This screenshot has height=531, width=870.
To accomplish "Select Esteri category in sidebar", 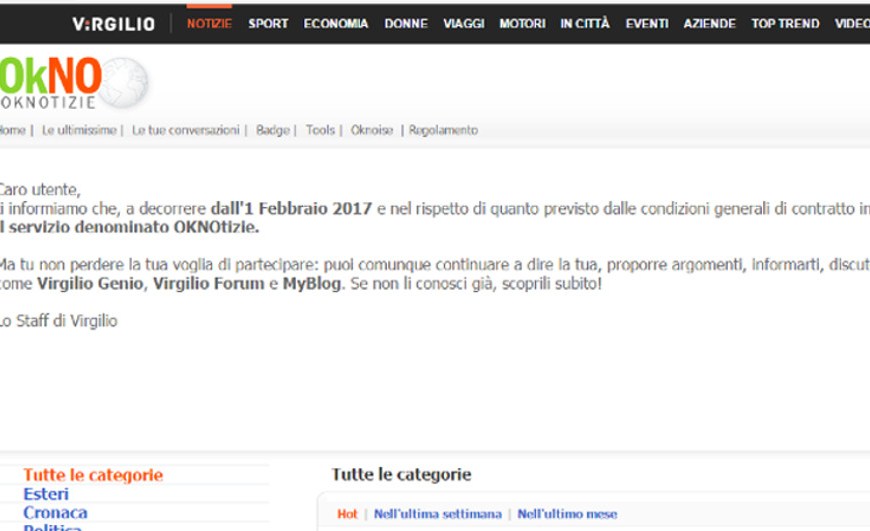I will tap(46, 494).
